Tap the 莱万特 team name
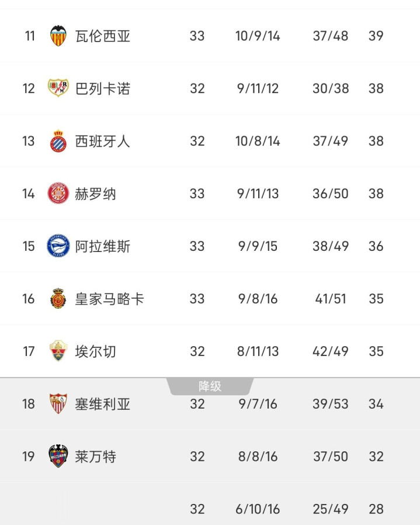Viewport: 420px width, 525px height. [96, 457]
